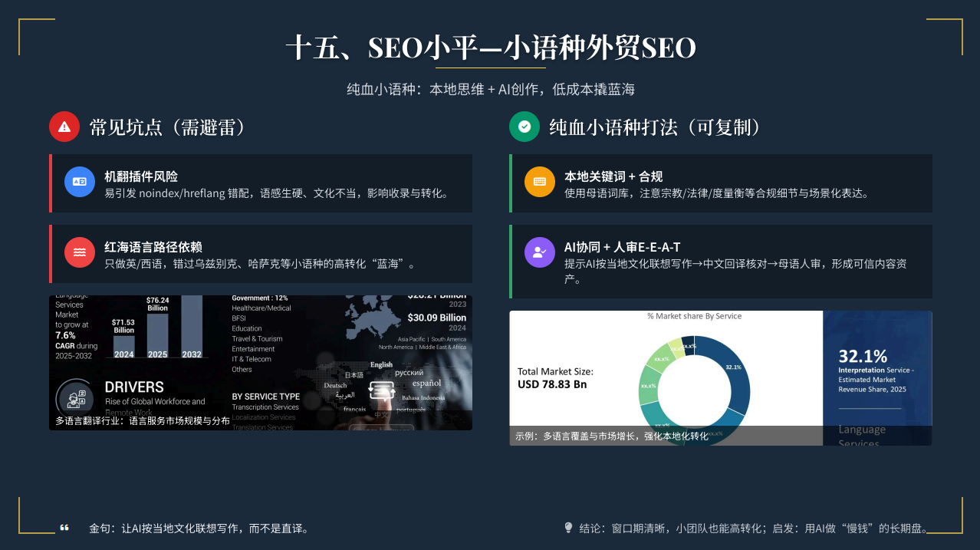Image resolution: width=980 pixels, height=550 pixels.
Task: Click the USD 78.83 Bn market size text
Action: click(x=552, y=384)
